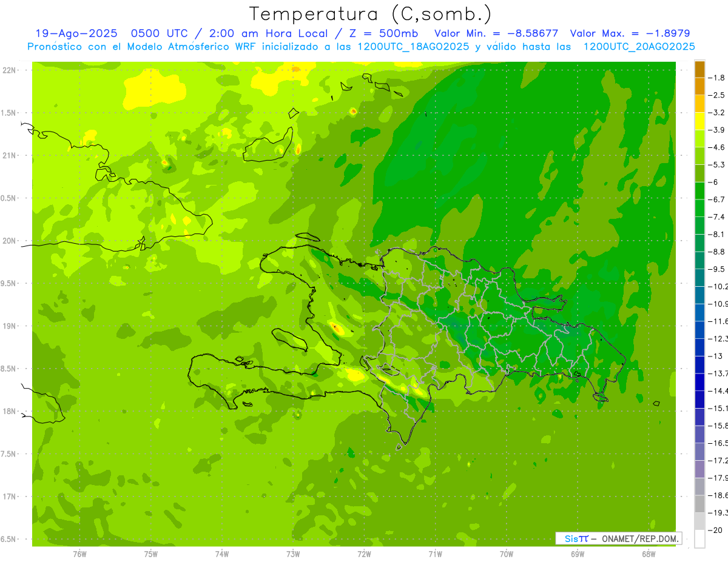
Task: Click the '21N' latitude label
Action: [8, 156]
